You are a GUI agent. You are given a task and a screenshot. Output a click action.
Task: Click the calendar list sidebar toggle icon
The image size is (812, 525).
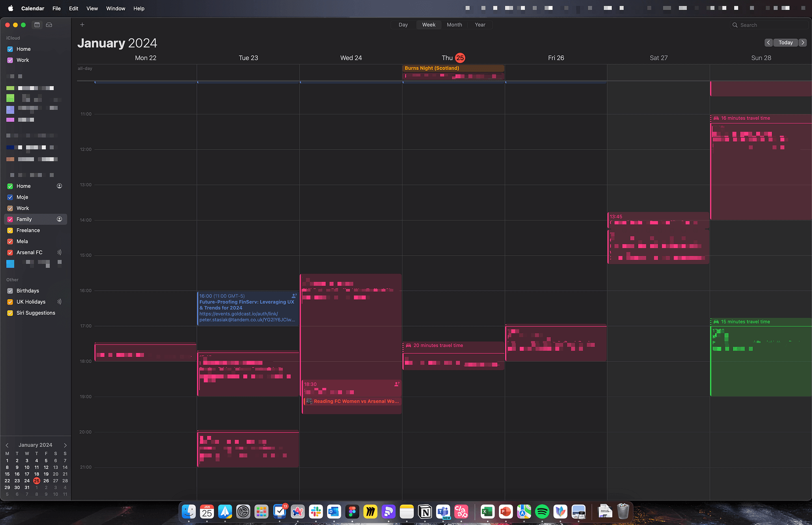[37, 25]
